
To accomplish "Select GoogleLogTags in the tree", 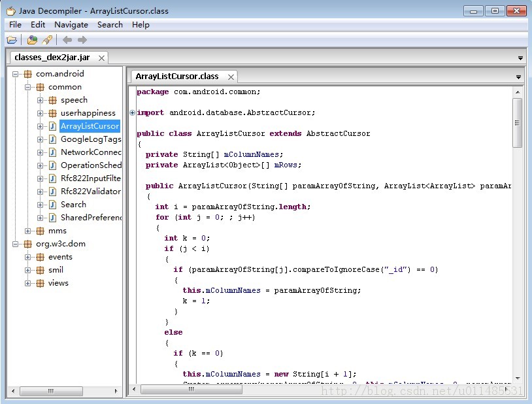I will [x=91, y=139].
